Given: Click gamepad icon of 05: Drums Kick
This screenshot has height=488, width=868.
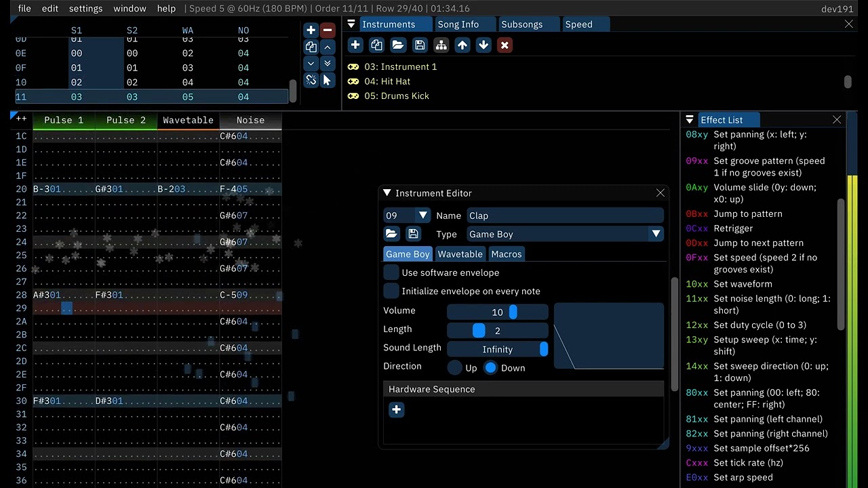Looking at the screenshot, I should tap(353, 96).
